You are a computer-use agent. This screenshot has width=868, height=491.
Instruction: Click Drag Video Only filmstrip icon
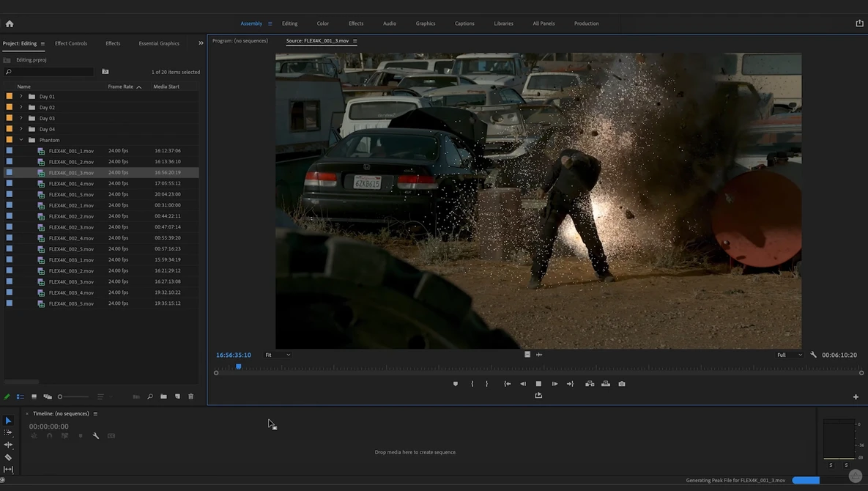point(527,355)
